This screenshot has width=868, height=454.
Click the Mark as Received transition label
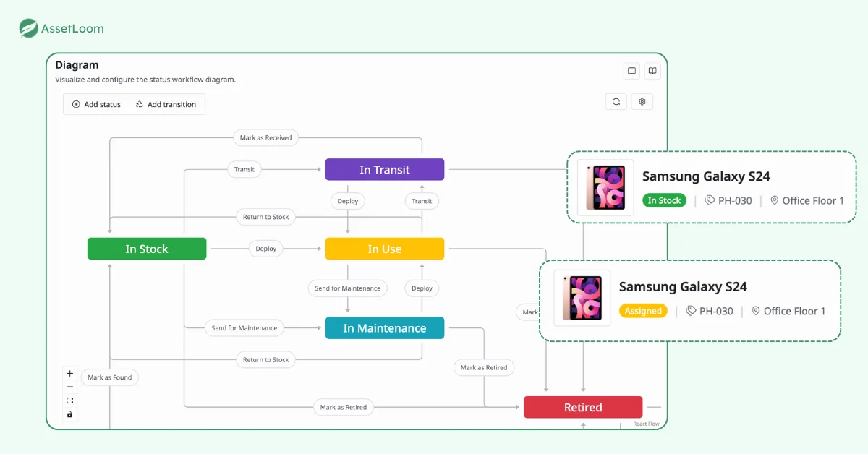tap(265, 137)
